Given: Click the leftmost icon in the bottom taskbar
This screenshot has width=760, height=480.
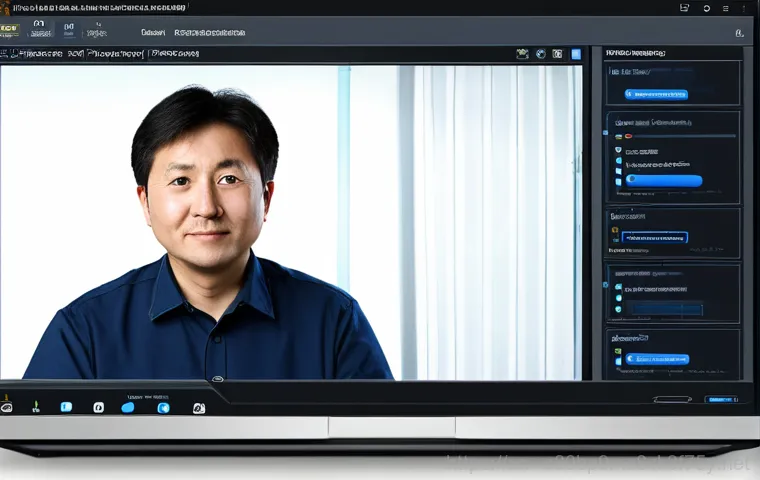Looking at the screenshot, I should coord(7,408).
